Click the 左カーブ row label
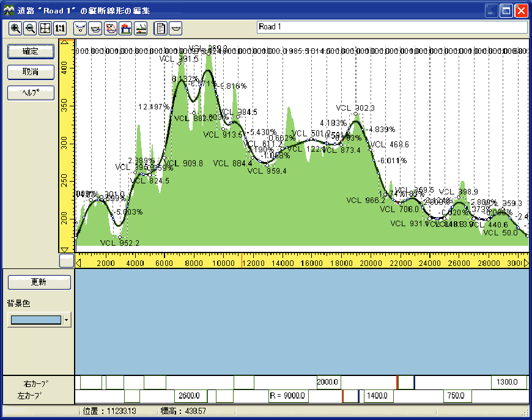The height and width of the screenshot is (420, 532). click(x=29, y=396)
